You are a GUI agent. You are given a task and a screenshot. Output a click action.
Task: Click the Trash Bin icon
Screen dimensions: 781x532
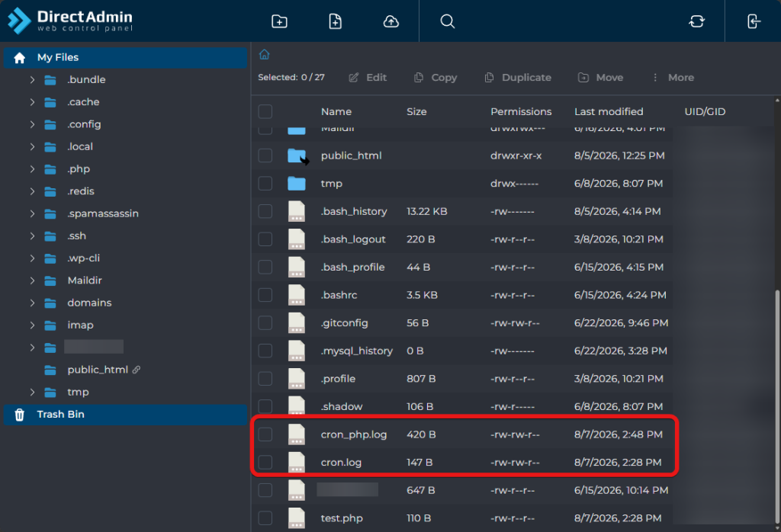click(x=19, y=415)
